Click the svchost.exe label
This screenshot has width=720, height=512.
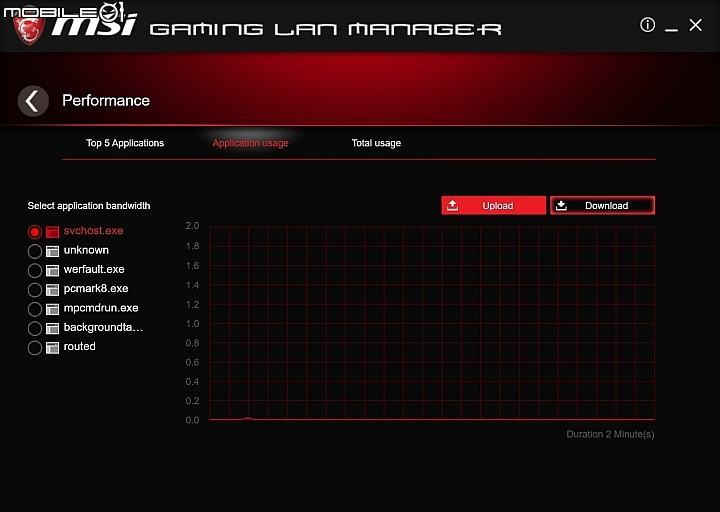[93, 231]
